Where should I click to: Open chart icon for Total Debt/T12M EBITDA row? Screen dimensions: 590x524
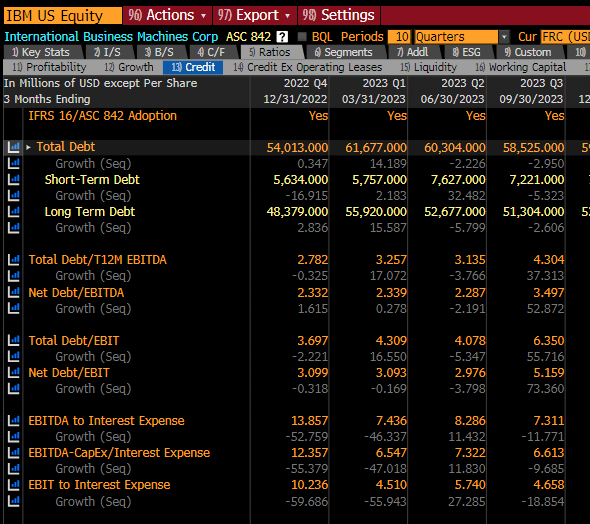point(14,260)
